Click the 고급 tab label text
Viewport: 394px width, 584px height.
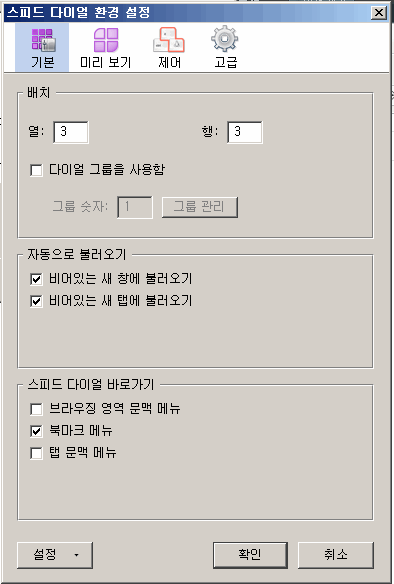tap(225, 62)
